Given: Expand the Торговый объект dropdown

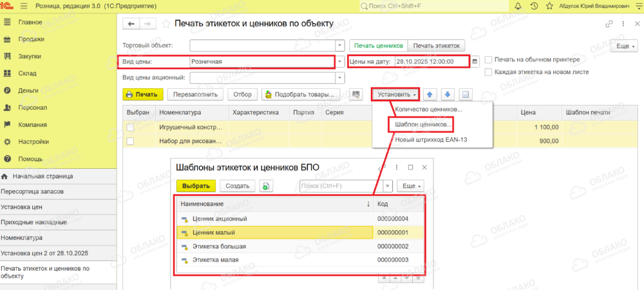Looking at the screenshot, I should tap(340, 45).
